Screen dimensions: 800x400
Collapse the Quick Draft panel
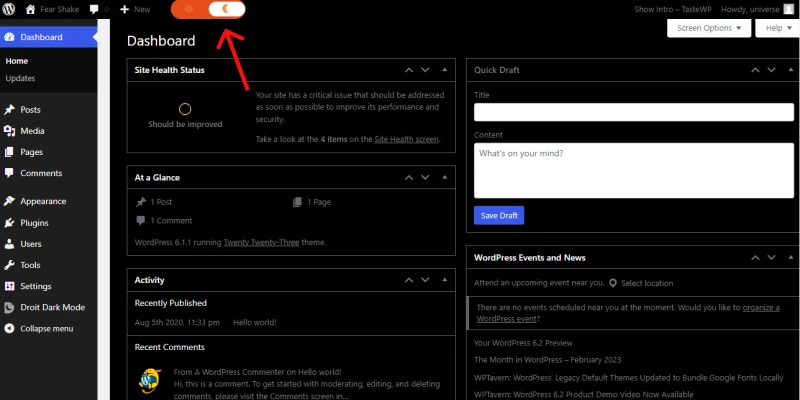pos(790,70)
